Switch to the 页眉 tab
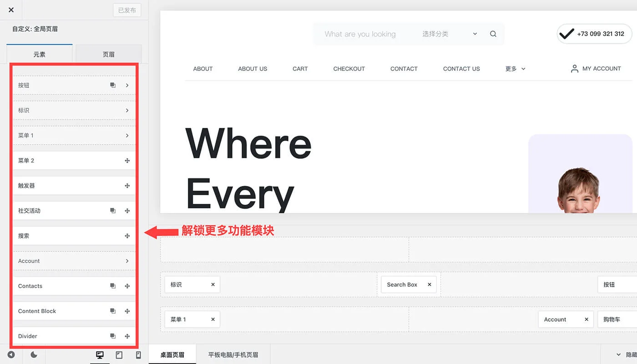Screen dimensions: 637x364 109,53
